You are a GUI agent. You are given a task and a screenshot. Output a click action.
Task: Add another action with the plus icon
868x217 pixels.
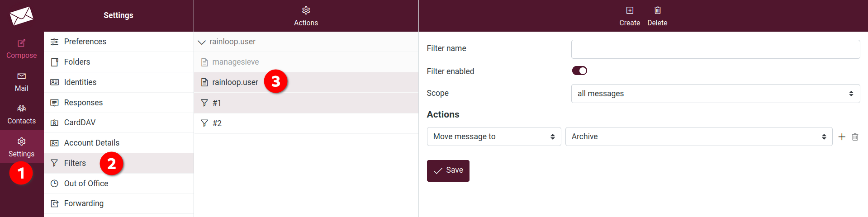[x=842, y=137]
